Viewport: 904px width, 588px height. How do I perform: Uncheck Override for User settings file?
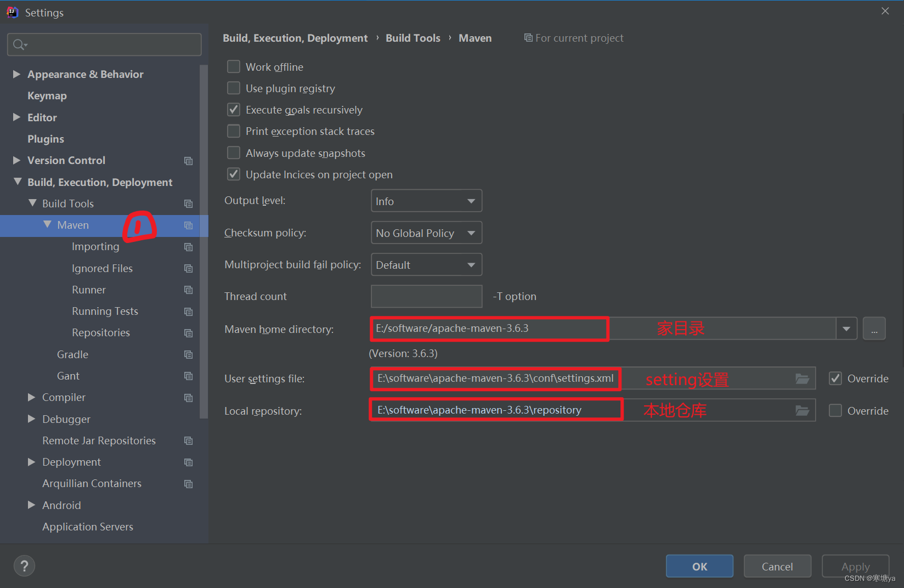835,378
